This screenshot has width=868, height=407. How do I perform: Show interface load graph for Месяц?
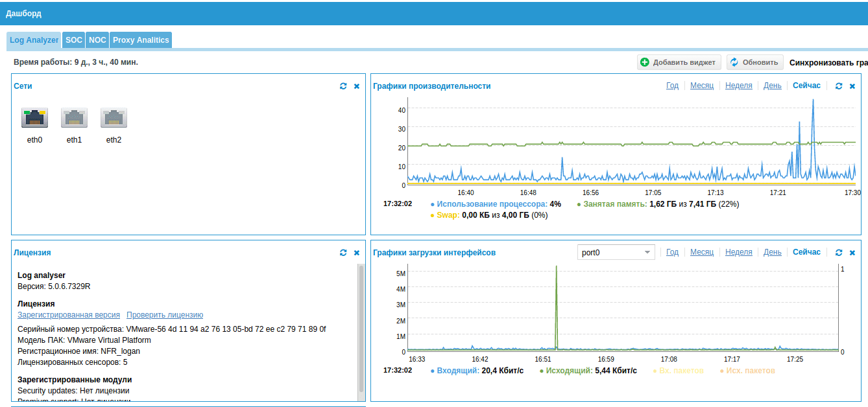coord(702,252)
